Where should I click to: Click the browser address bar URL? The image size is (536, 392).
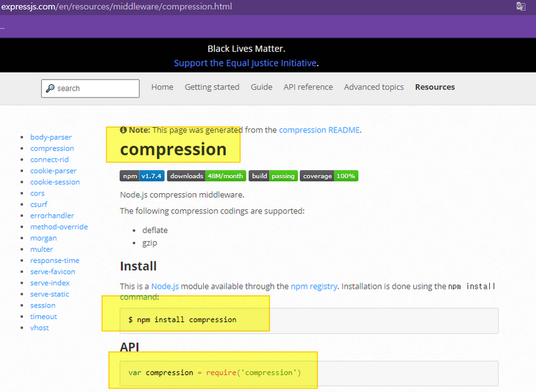click(x=117, y=6)
